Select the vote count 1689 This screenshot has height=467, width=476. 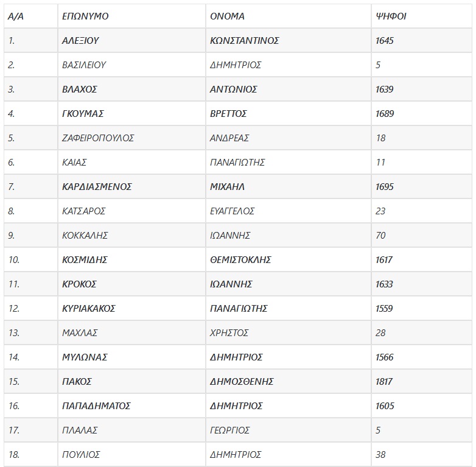385,114
